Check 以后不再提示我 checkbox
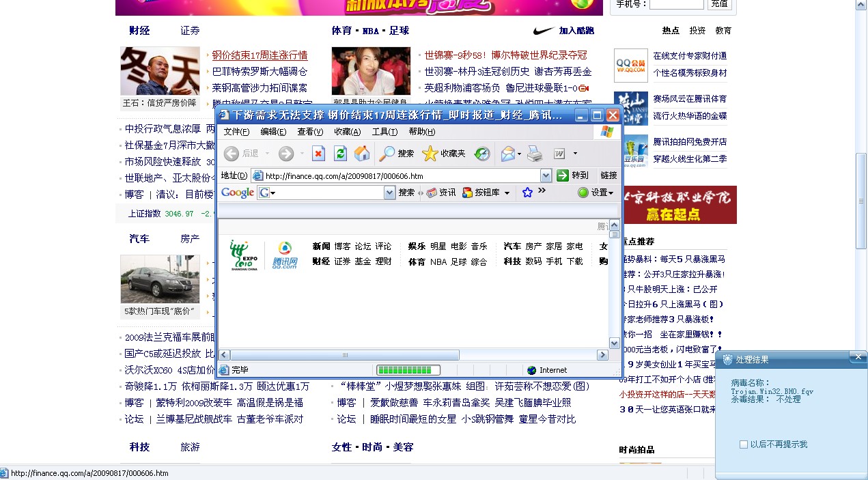868x480 pixels. tap(744, 444)
